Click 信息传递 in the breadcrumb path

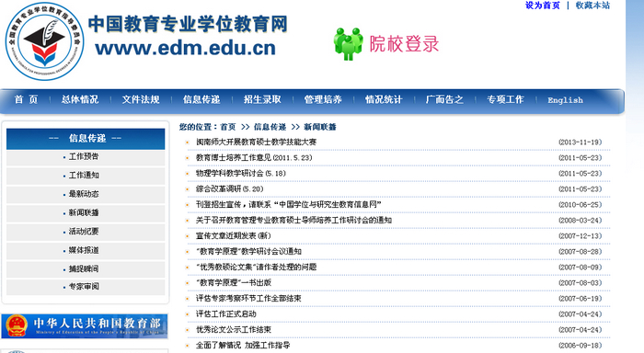point(270,127)
